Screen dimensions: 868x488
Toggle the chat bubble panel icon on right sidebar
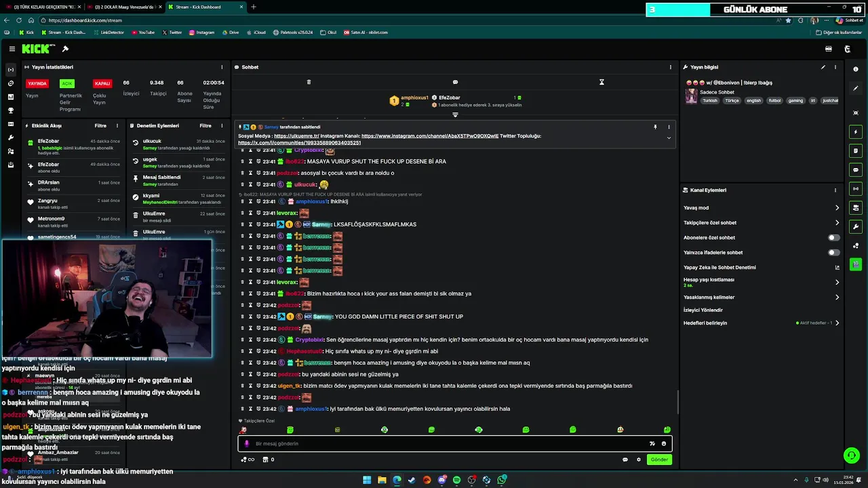(x=856, y=169)
